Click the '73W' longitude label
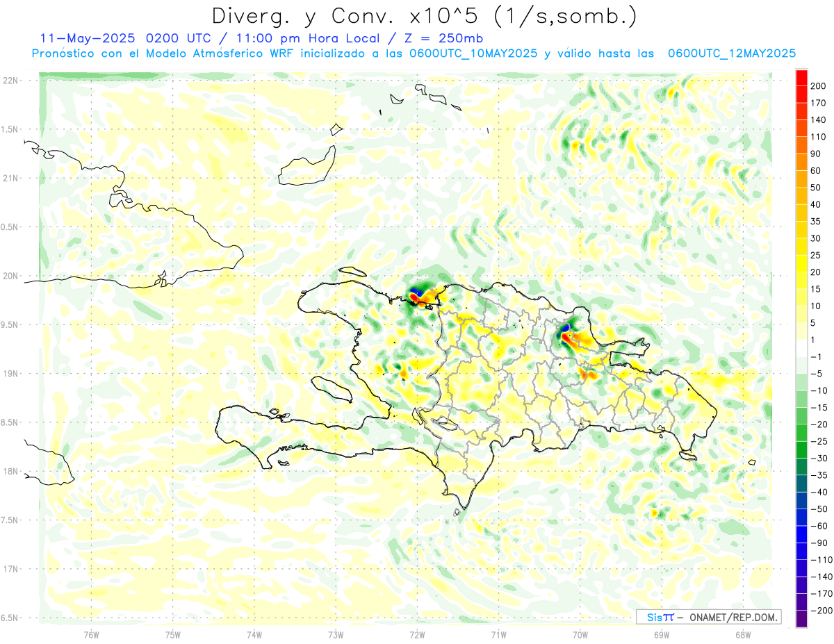This screenshot has width=834, height=644. (x=336, y=634)
